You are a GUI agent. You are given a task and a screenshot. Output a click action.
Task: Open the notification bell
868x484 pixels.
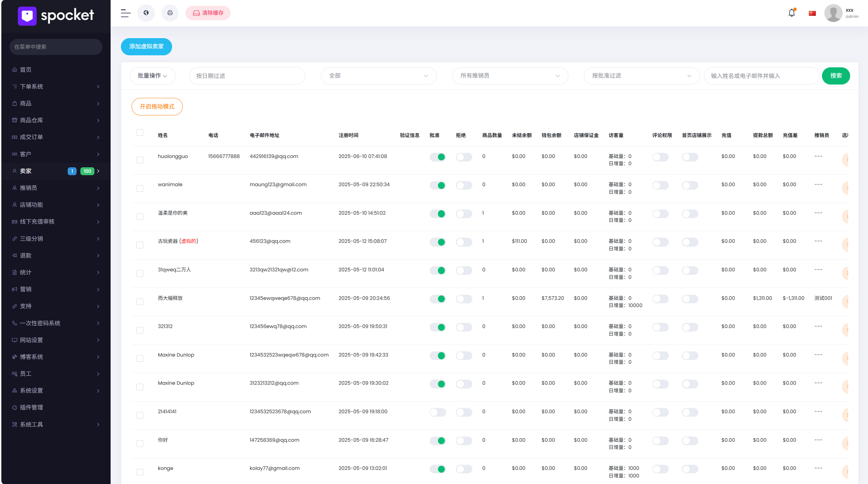(792, 13)
